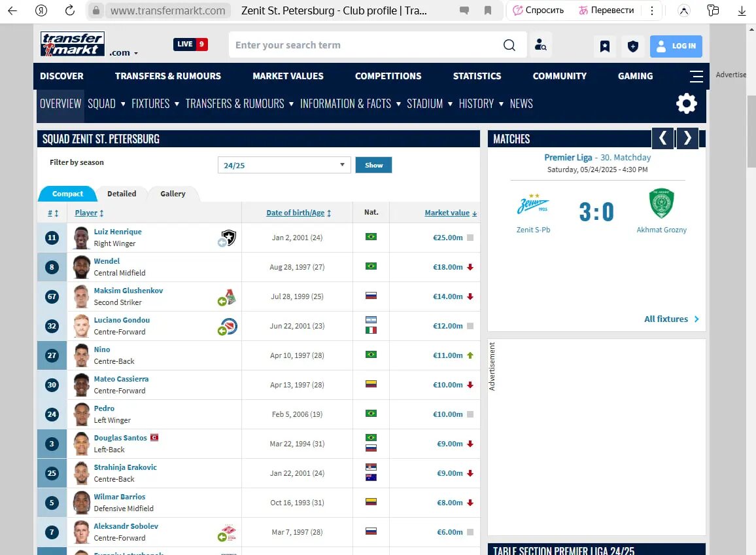Image resolution: width=756 pixels, height=555 pixels.
Task: Click the All fixtures link
Action: pyautogui.click(x=668, y=319)
